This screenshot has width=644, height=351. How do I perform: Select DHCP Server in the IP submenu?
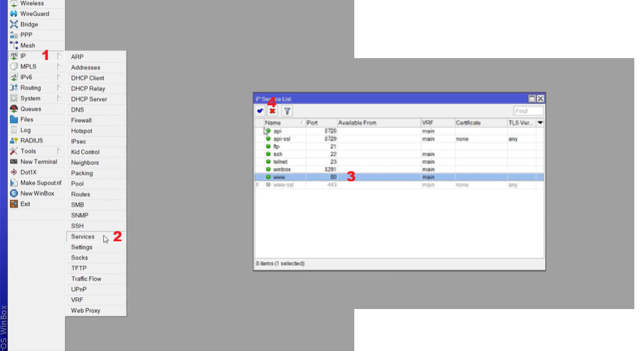point(89,99)
